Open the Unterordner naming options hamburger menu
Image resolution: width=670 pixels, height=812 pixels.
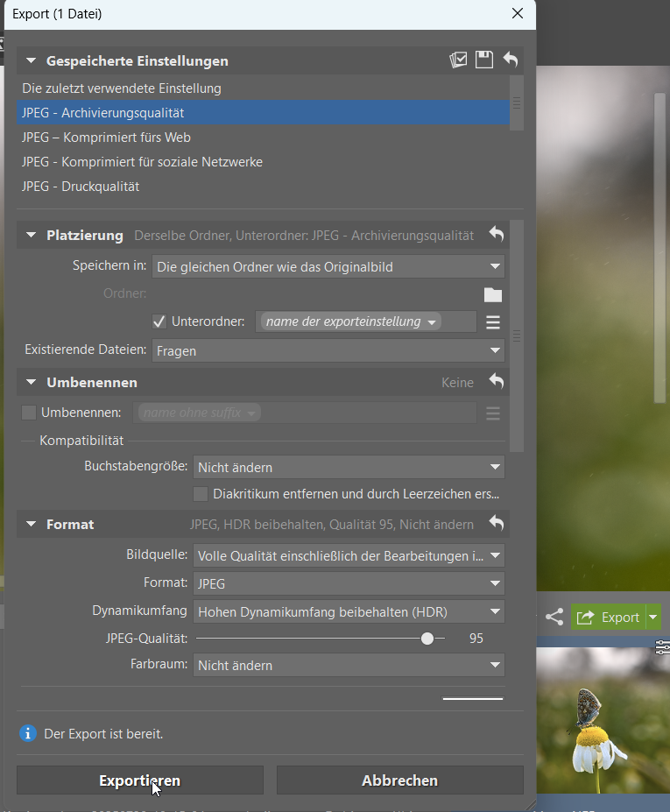point(493,322)
